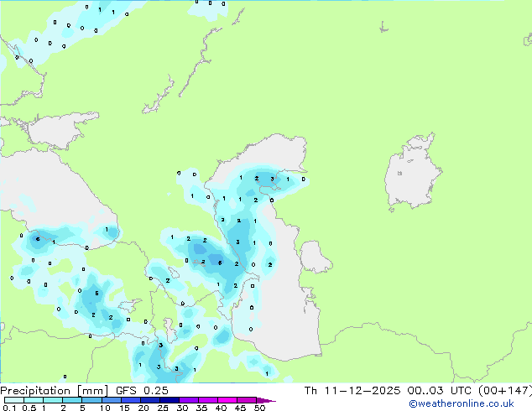Click the 1–2 mm legend color box

(53, 400)
